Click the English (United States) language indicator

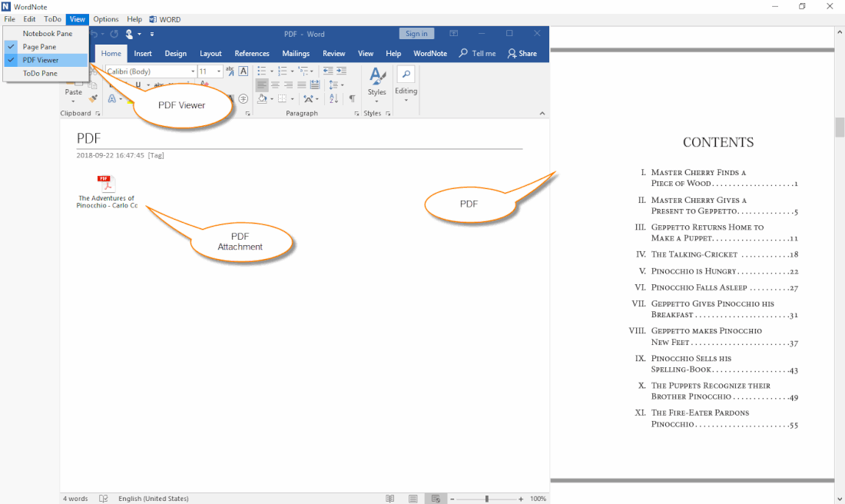[154, 499]
